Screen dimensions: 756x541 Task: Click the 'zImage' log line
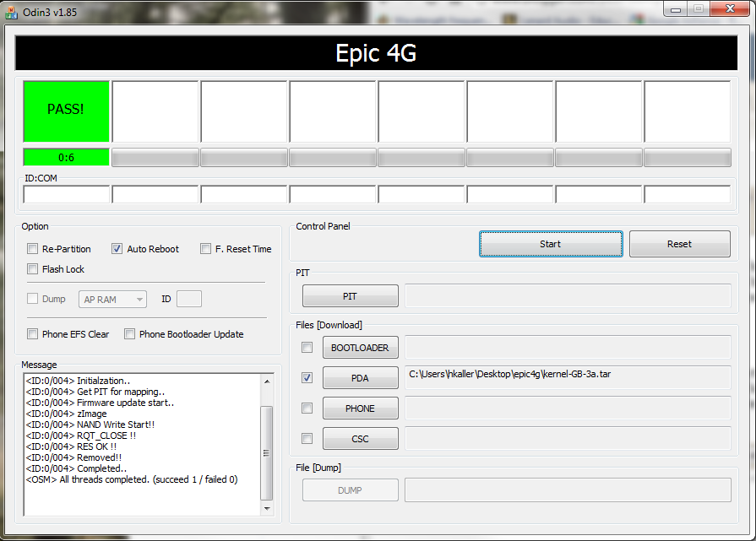tap(66, 414)
